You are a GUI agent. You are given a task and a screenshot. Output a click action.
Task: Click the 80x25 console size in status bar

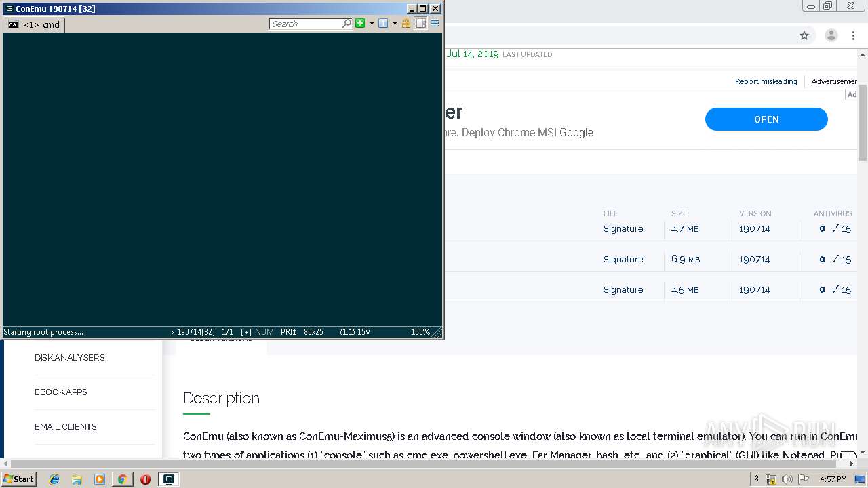coord(314,332)
